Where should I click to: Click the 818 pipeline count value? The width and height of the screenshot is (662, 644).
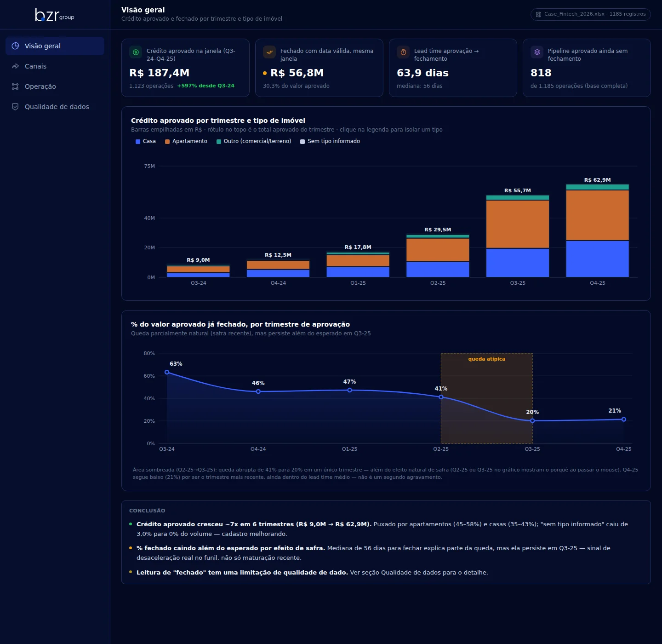click(541, 73)
